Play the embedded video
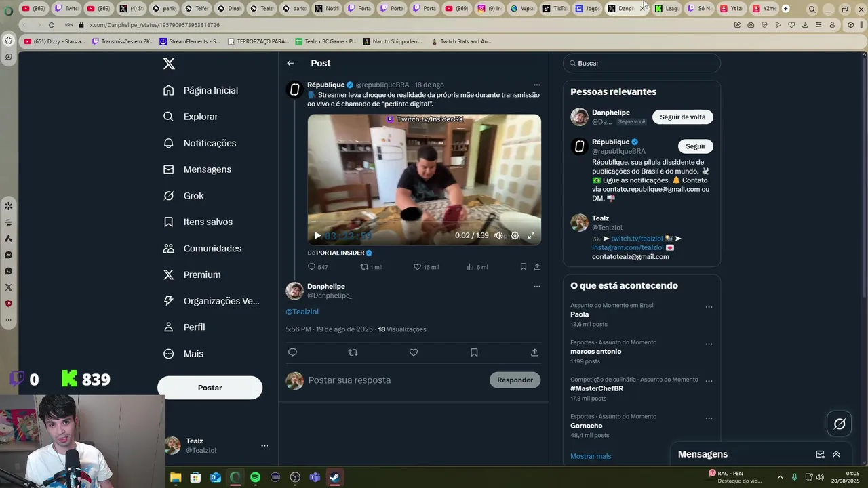This screenshot has height=488, width=868. [317, 235]
